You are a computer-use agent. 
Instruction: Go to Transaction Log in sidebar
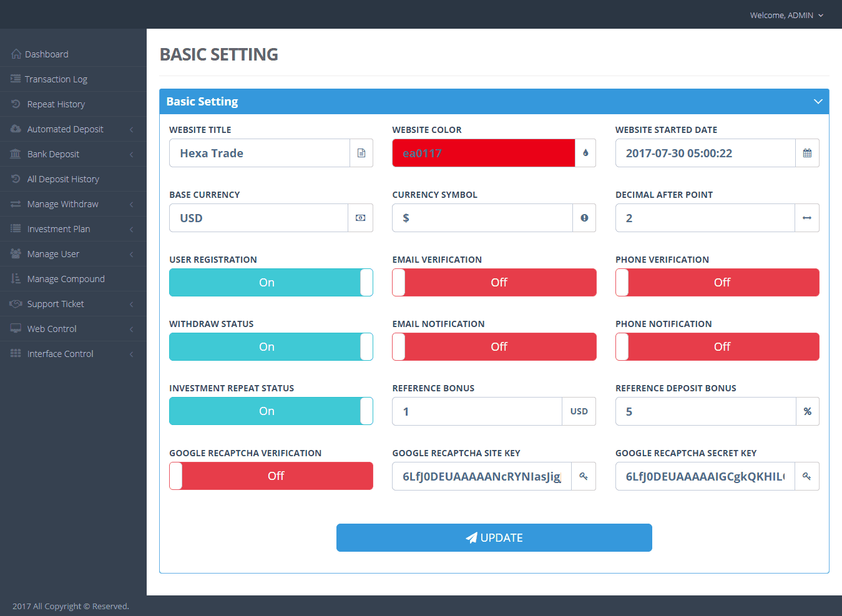pyautogui.click(x=56, y=79)
